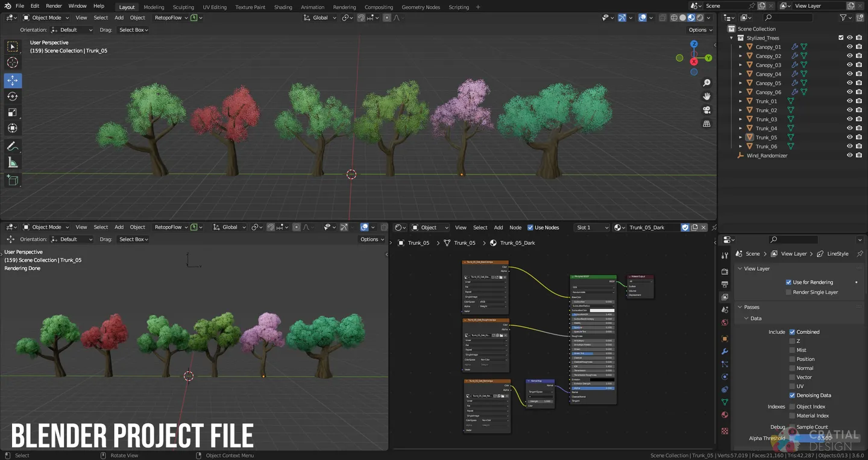Viewport: 868px width, 460px height.
Task: Select the Cursor tool in the top viewport toolbar
Action: click(13, 63)
